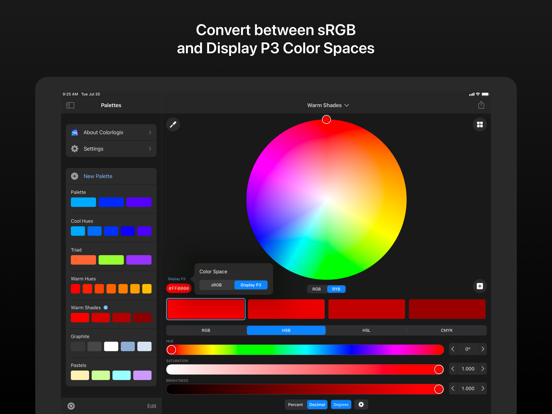The image size is (552, 414).
Task: Click the Wi-Fi icon in status bar
Action: (478, 94)
